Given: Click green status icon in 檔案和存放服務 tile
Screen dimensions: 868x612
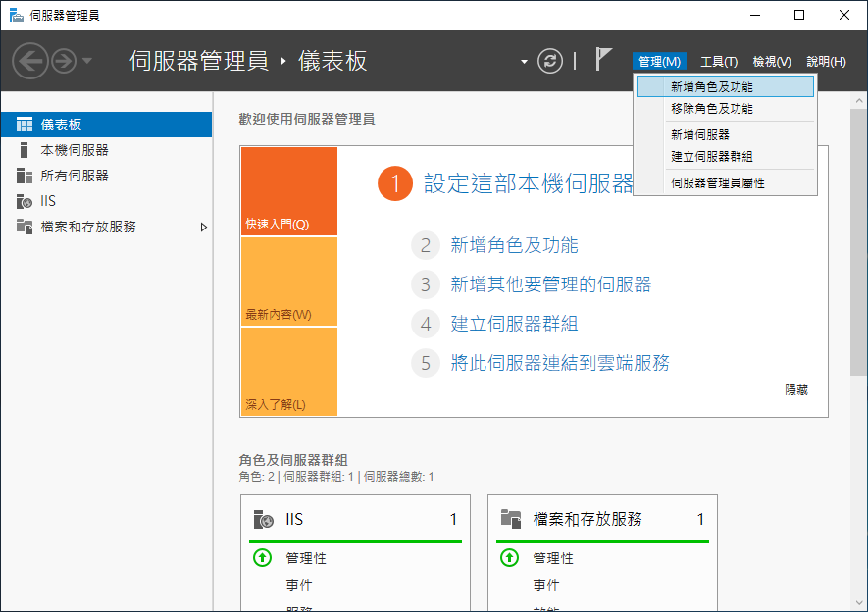Looking at the screenshot, I should (x=509, y=557).
